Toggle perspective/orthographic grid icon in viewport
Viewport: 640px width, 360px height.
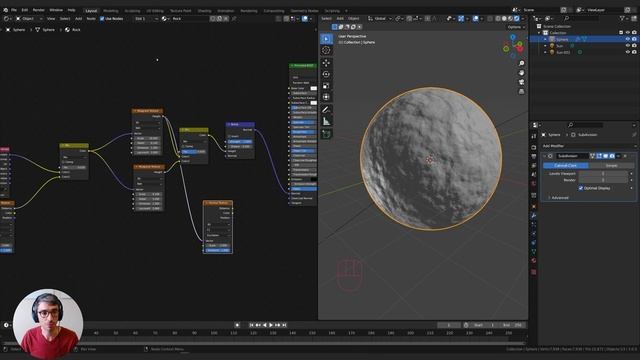coord(521,91)
